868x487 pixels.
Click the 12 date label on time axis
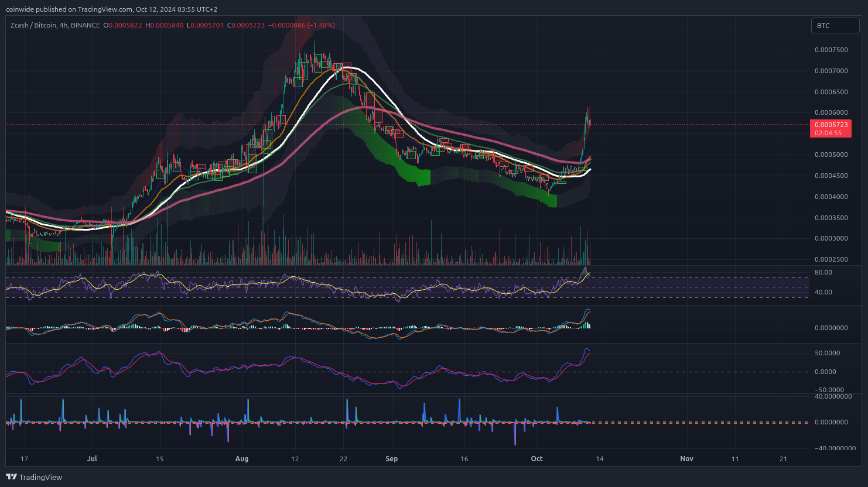pyautogui.click(x=295, y=459)
